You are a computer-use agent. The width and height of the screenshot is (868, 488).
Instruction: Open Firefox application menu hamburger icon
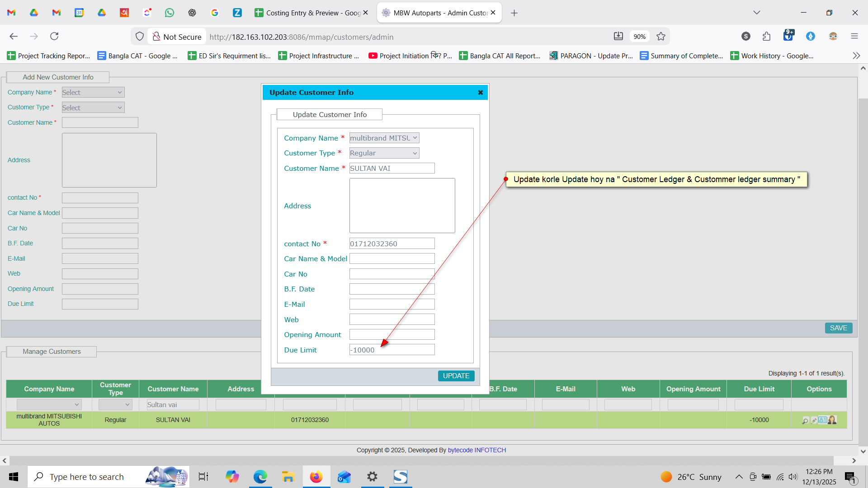click(854, 37)
